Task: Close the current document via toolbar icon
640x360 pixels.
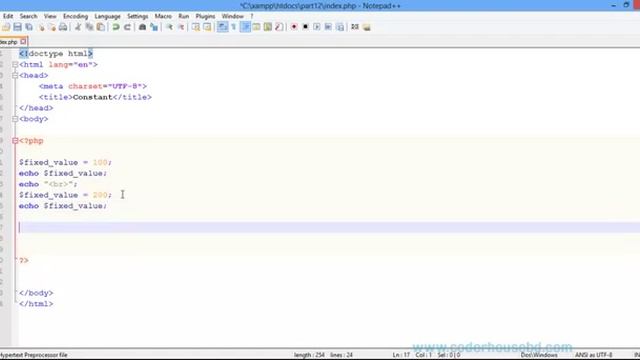Action: (x=41, y=27)
